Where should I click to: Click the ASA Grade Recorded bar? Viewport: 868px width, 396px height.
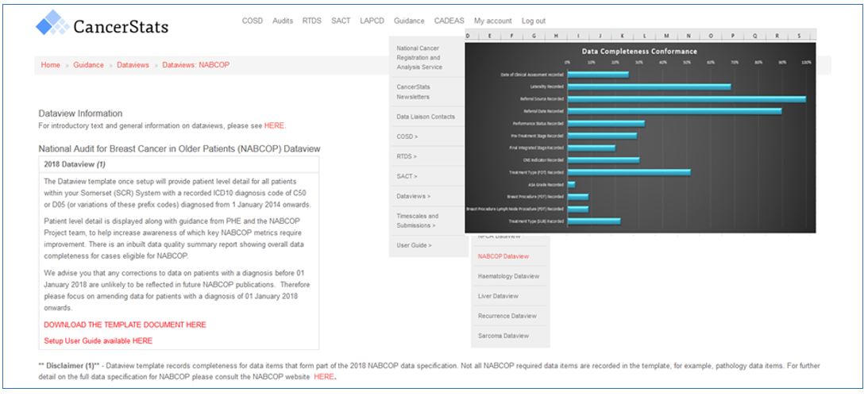click(571, 185)
